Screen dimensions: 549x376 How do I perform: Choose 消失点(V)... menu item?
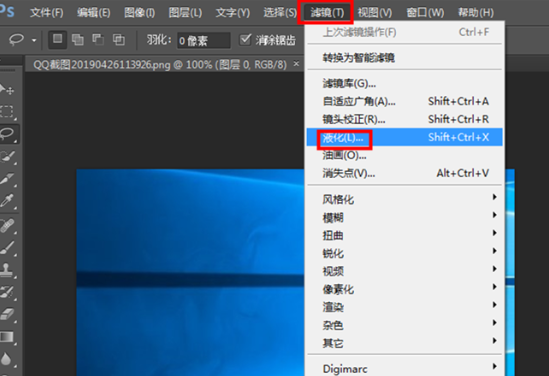point(404,173)
